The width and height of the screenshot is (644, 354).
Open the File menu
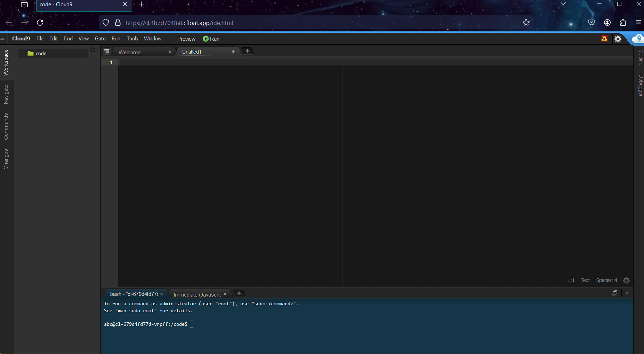(x=40, y=39)
